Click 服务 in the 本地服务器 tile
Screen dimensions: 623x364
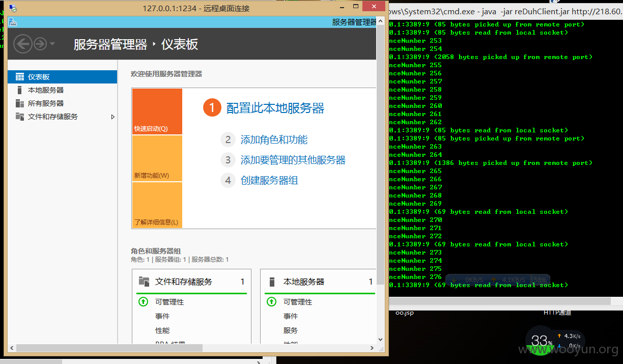(291, 330)
